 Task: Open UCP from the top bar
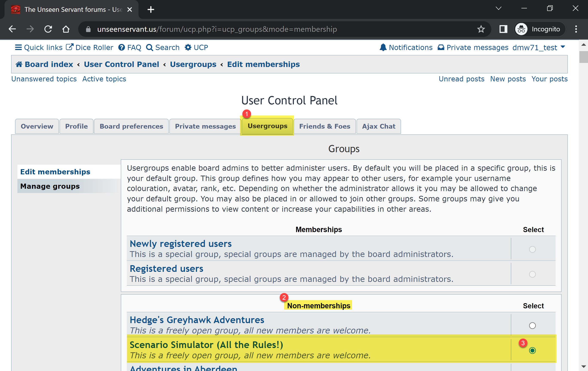coord(196,47)
